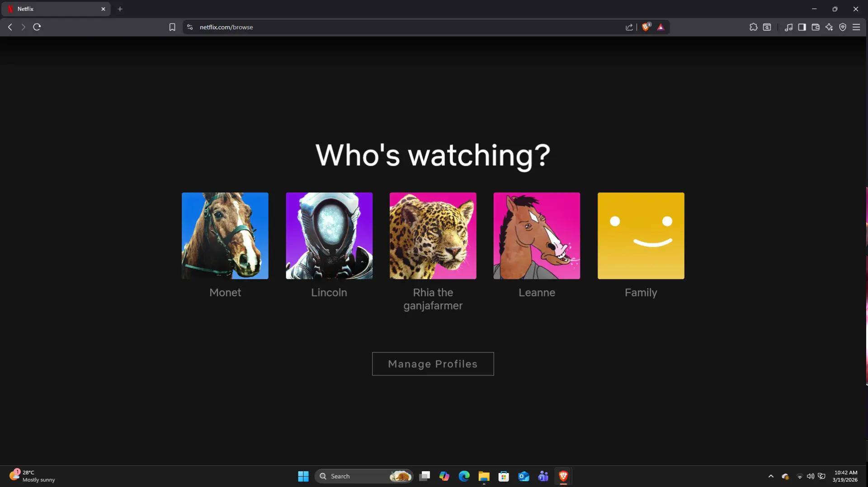Open the Brave VPN shield icon
The width and height of the screenshot is (868, 487).
pyautogui.click(x=843, y=27)
